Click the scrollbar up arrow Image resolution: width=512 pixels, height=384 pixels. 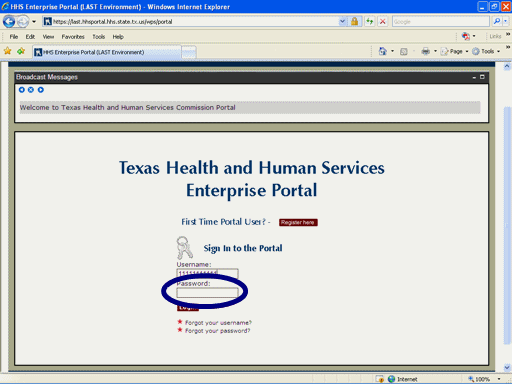(507, 66)
